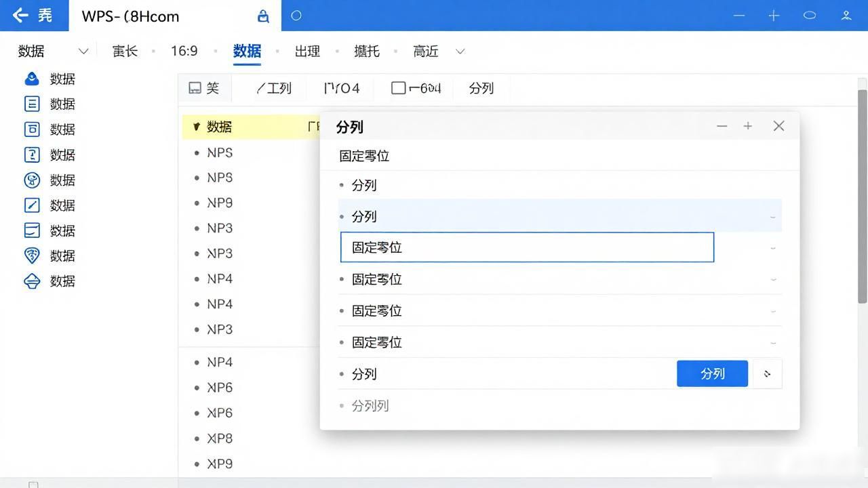Switch to the 摅托 tab
The width and height of the screenshot is (868, 488).
367,52
